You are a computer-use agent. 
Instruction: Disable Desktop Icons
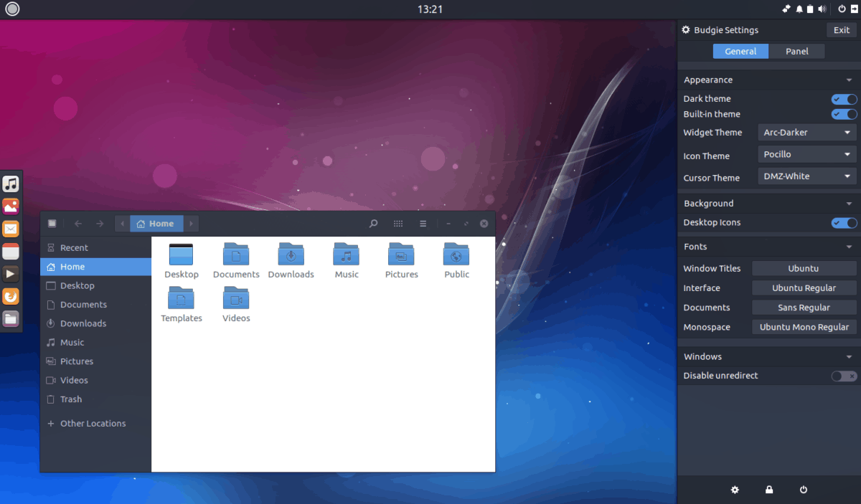844,223
